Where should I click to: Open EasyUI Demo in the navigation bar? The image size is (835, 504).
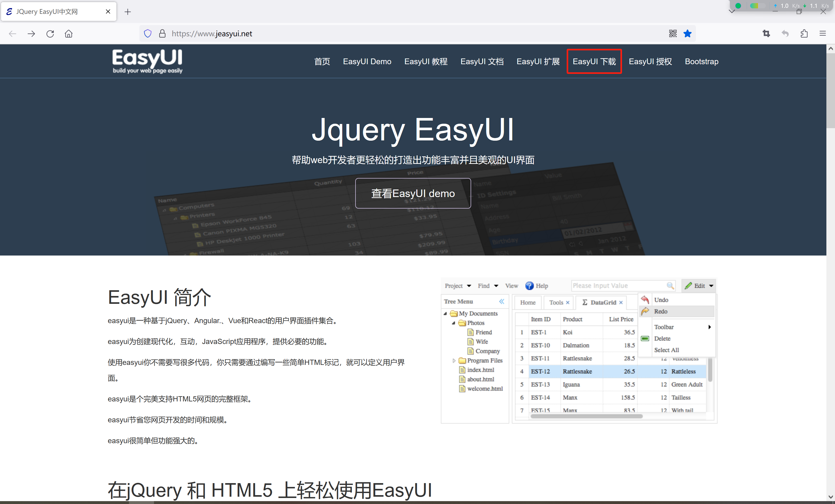(x=367, y=61)
